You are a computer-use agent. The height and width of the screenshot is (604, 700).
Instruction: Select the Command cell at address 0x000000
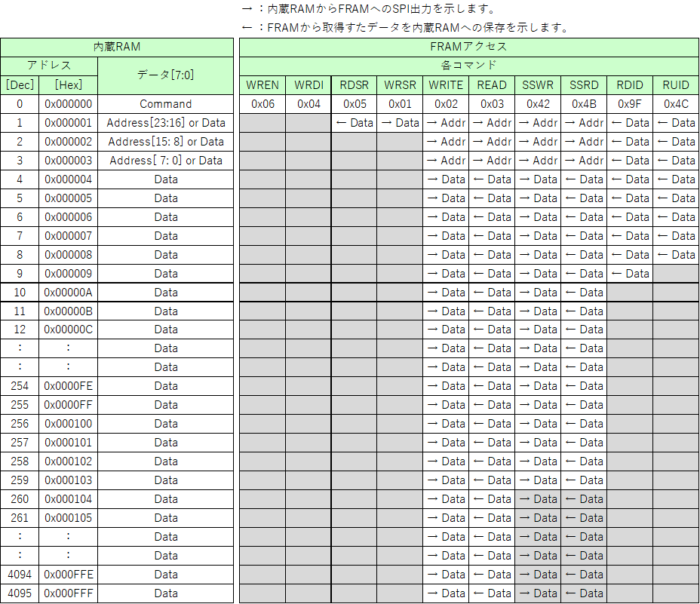pos(165,103)
